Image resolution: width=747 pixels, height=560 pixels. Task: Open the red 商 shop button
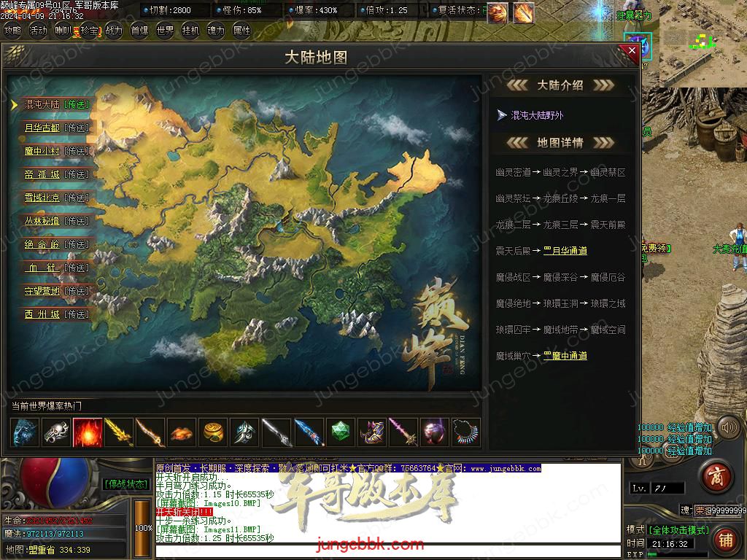pos(717,477)
